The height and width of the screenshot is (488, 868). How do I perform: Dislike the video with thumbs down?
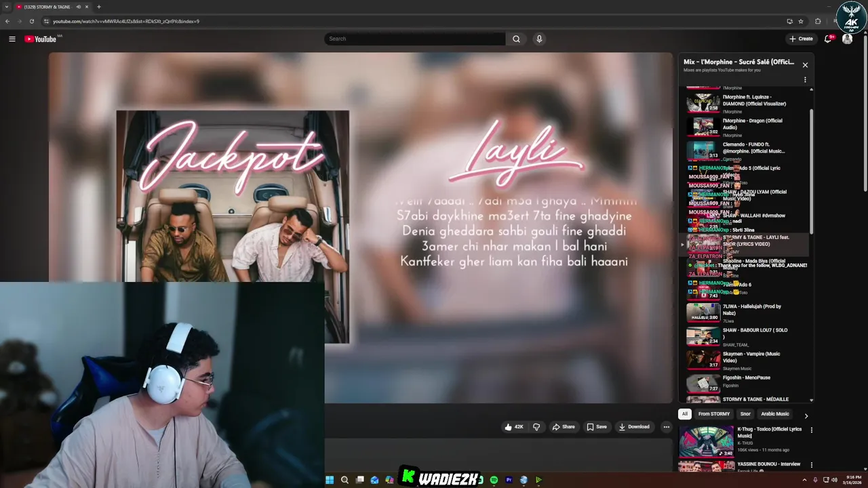pos(536,427)
